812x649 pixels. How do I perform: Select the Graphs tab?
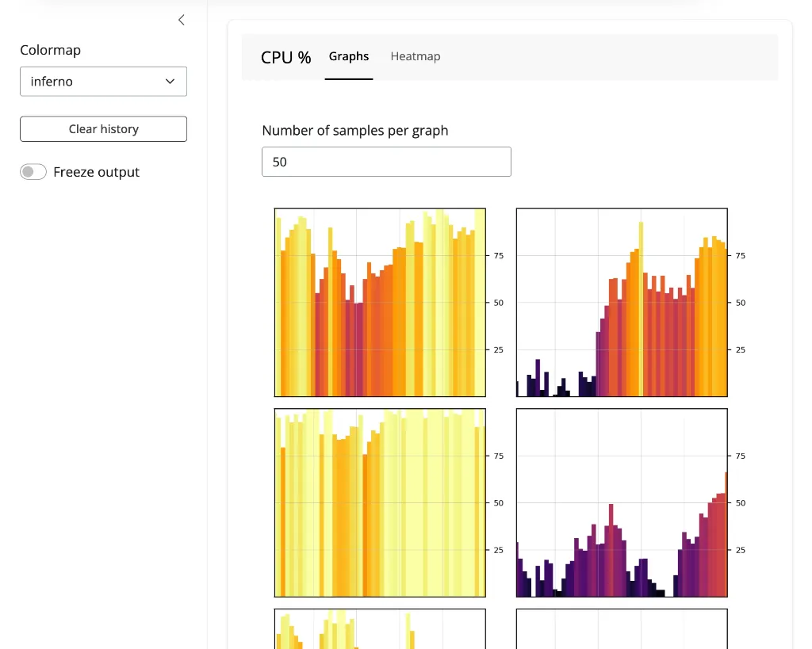point(349,56)
